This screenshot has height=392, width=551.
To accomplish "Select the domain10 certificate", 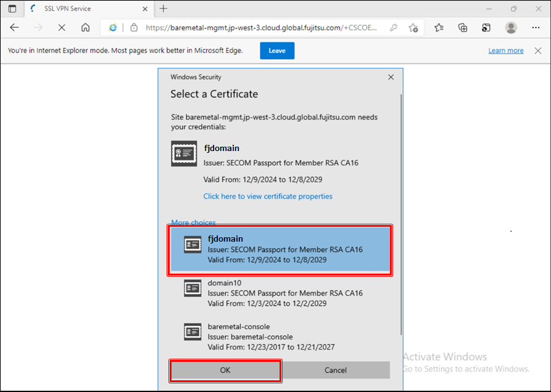I will click(280, 293).
